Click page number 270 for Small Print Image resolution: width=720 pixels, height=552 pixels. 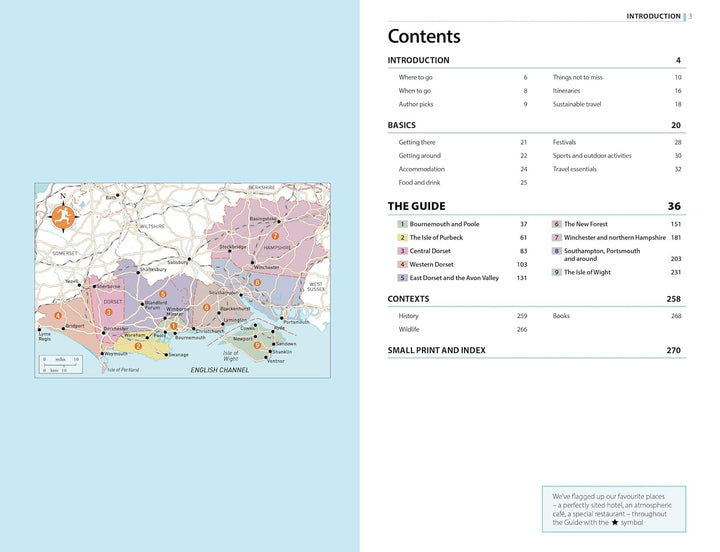[x=674, y=350]
